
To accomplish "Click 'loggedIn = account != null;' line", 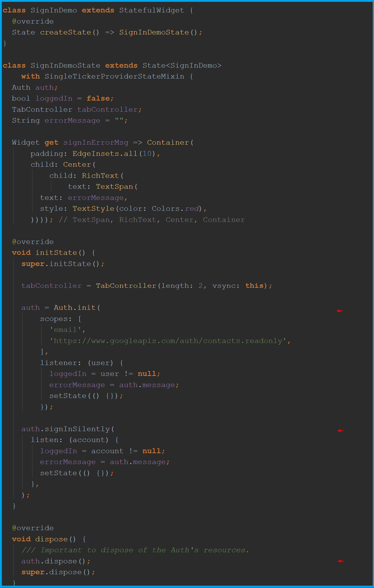I will pos(103,451).
